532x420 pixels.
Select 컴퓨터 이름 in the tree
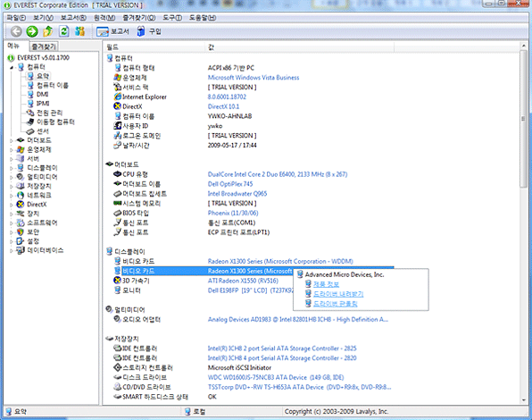53,85
